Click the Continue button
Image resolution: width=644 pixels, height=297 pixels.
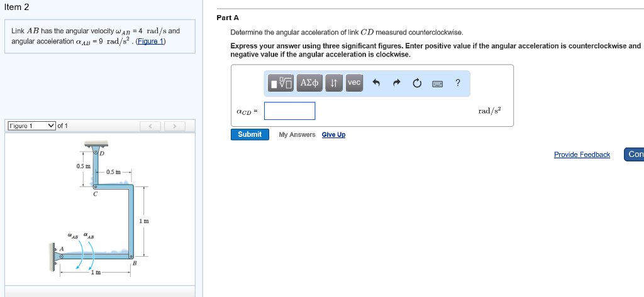634,154
